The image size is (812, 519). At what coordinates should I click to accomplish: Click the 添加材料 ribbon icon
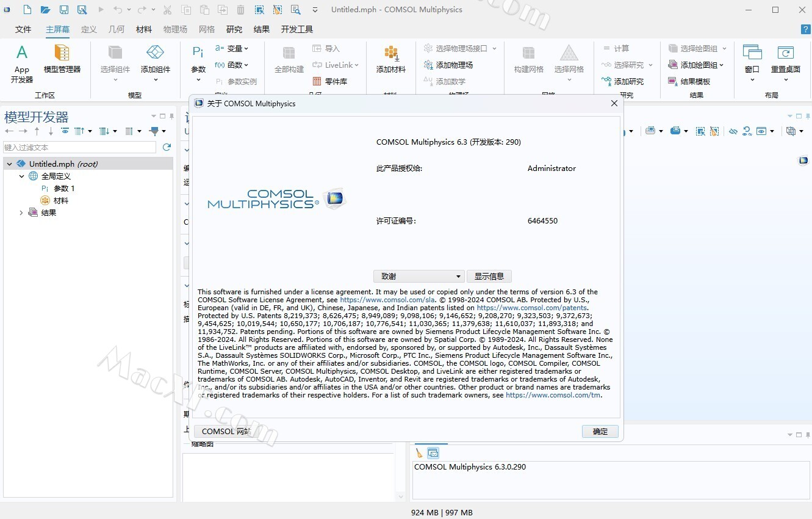click(x=391, y=60)
